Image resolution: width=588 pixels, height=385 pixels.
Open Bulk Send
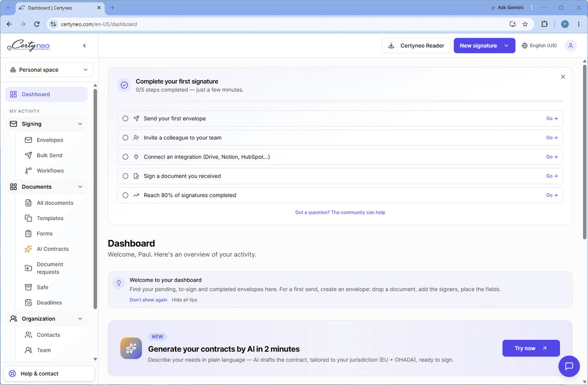click(x=49, y=155)
